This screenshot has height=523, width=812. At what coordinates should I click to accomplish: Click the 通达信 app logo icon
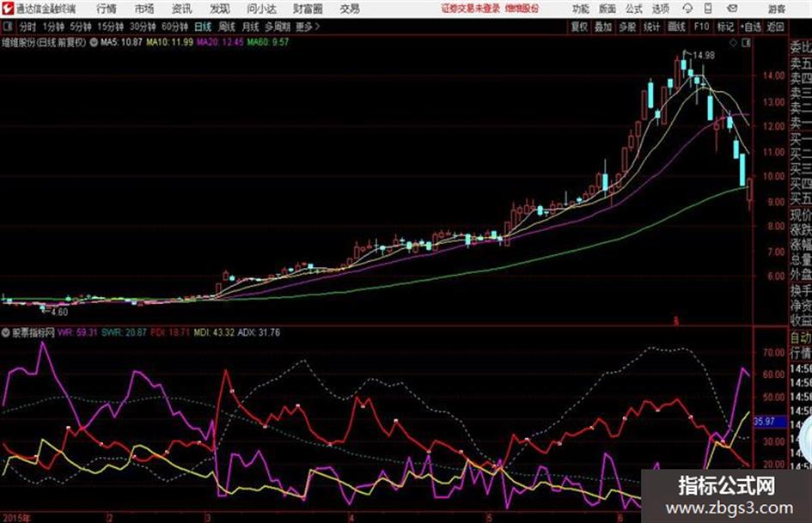8,9
